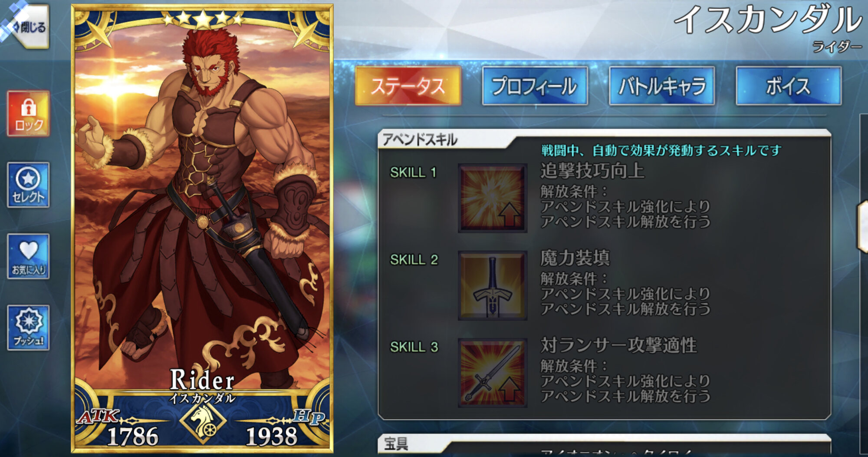This screenshot has height=457, width=868.
Task: Toggle the お気に入り heart favorite button
Action: point(28,256)
